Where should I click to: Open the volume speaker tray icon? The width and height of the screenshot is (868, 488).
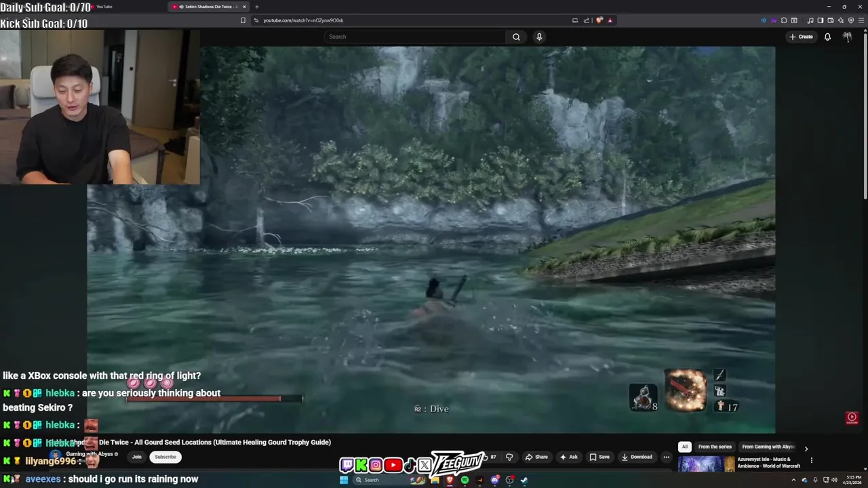pyautogui.click(x=834, y=480)
